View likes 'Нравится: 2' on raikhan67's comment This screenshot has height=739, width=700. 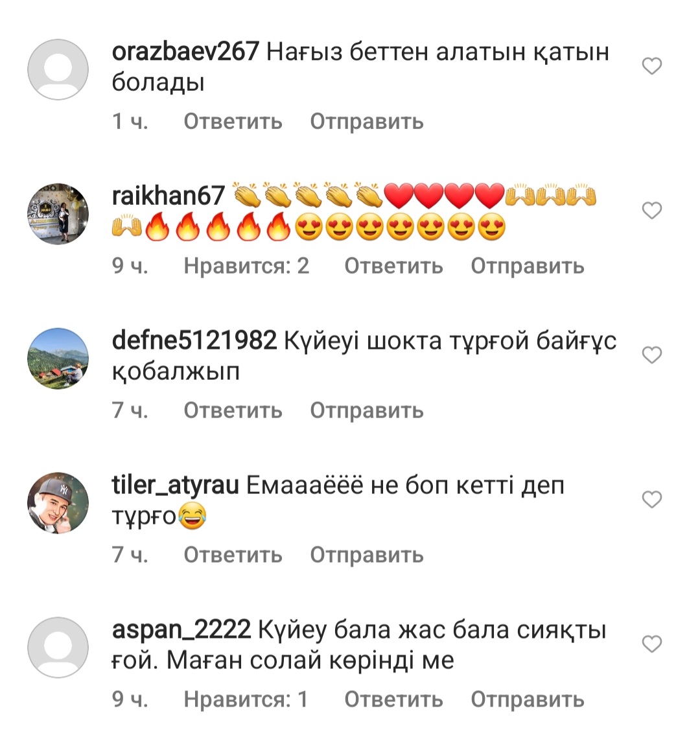(x=246, y=266)
